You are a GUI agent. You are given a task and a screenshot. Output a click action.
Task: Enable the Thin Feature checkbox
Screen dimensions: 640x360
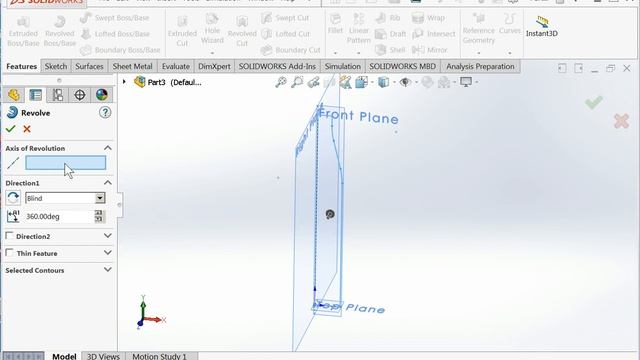pyautogui.click(x=9, y=253)
